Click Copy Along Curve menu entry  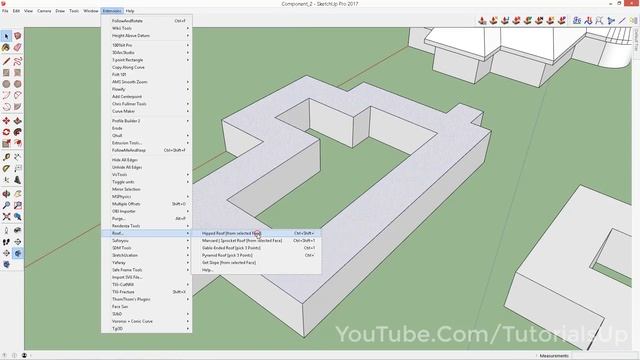pyautogui.click(x=147, y=67)
